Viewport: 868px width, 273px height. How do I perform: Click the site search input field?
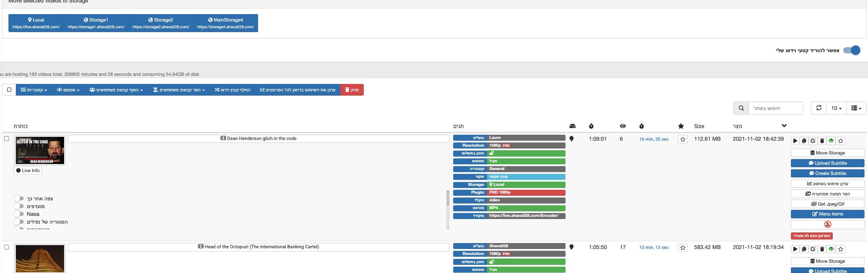click(776, 108)
